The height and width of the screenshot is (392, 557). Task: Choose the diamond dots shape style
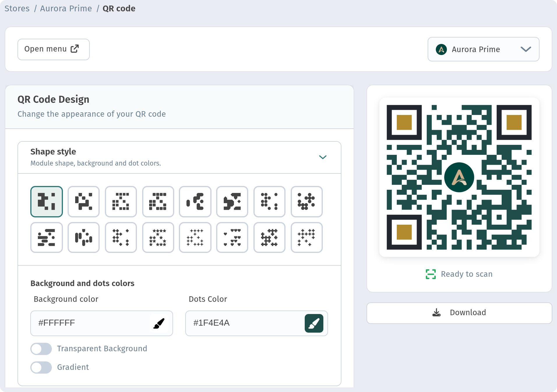(121, 237)
